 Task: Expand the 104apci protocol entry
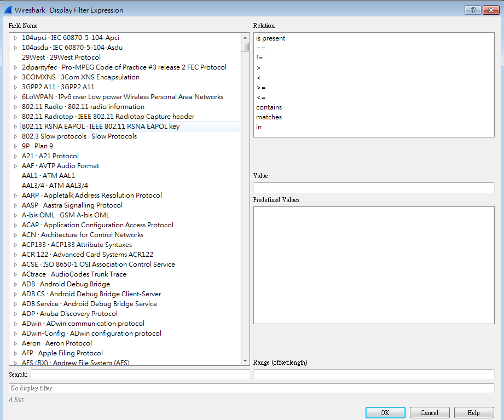tap(15, 38)
